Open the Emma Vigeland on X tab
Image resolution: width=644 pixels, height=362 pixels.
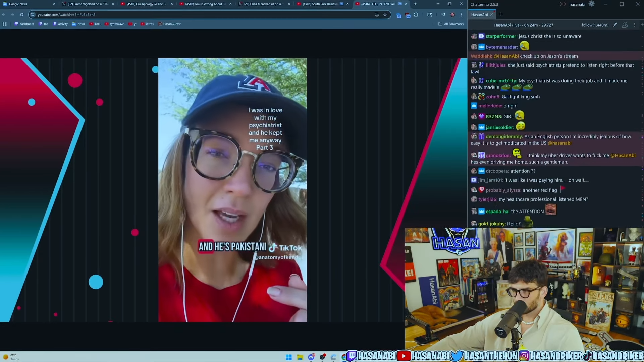[x=88, y=4]
